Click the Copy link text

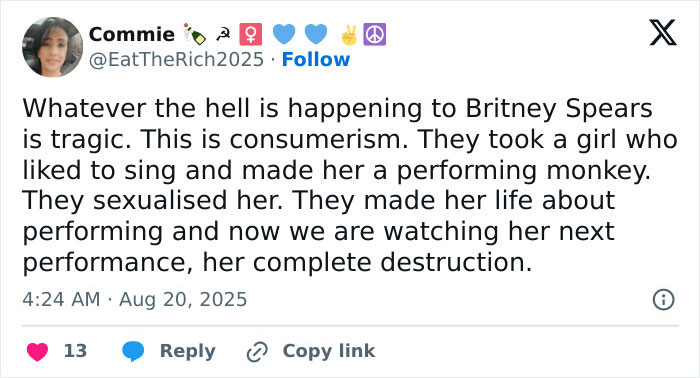(x=329, y=351)
